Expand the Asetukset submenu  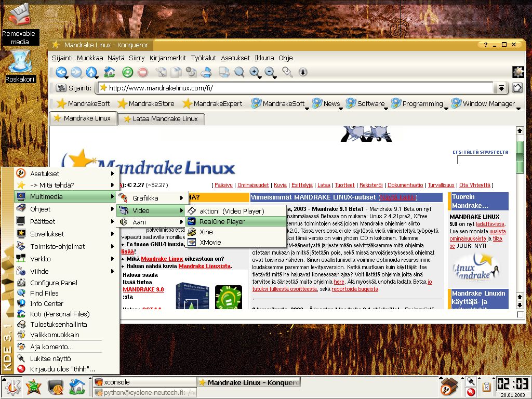click(65, 174)
